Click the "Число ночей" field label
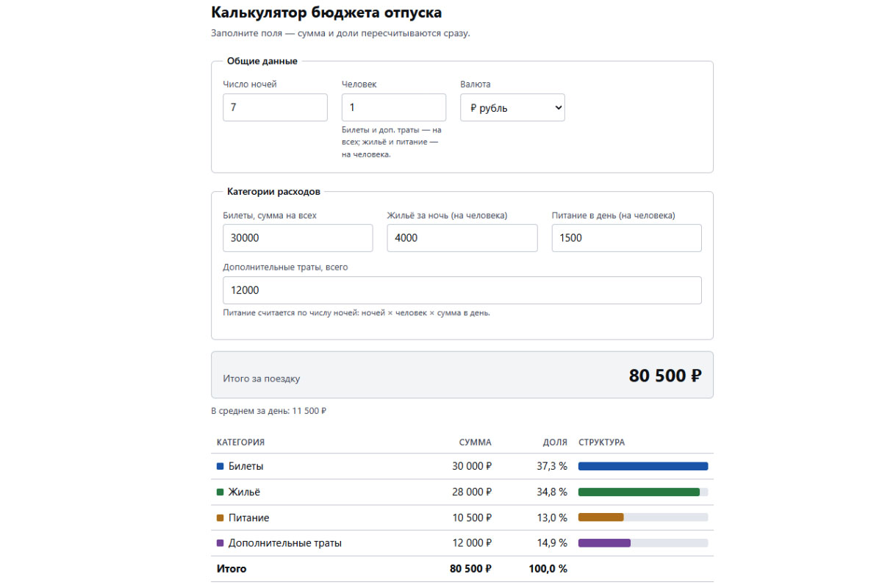Screen dimensions: 882x588 coord(250,84)
